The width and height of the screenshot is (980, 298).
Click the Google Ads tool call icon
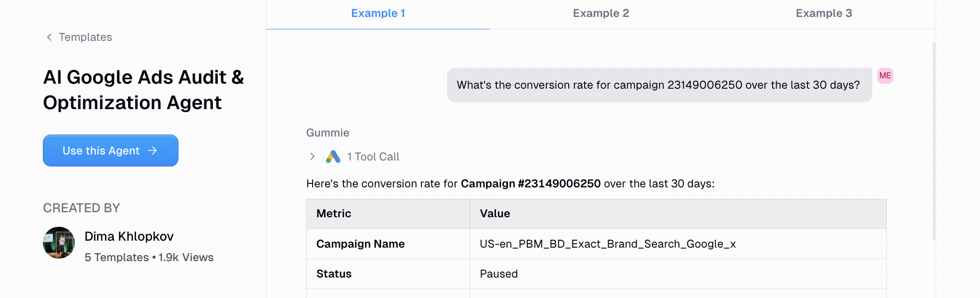coord(332,156)
